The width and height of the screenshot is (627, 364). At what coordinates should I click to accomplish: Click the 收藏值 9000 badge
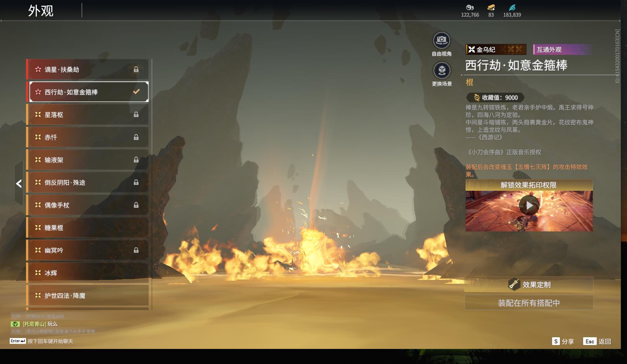point(495,98)
